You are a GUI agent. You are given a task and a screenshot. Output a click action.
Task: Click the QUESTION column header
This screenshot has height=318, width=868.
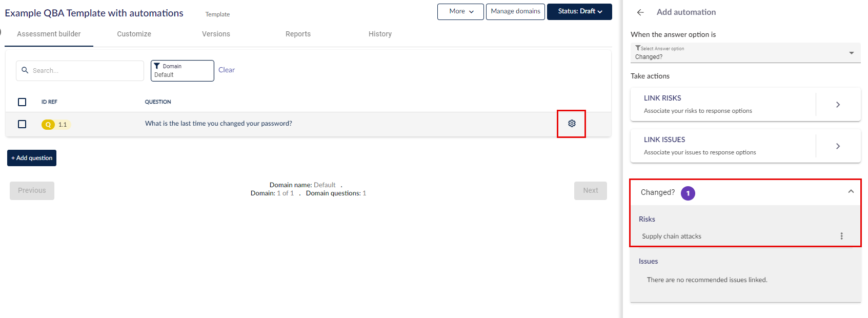(x=158, y=102)
